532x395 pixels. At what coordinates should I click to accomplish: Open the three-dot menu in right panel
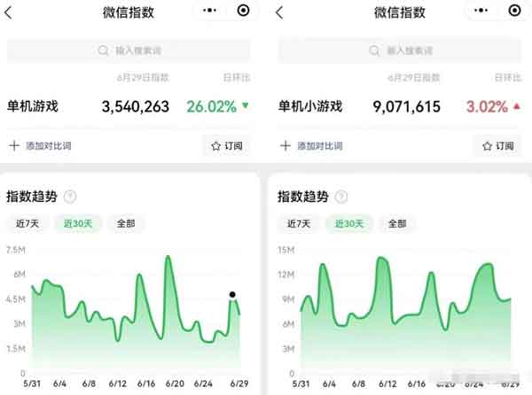481,11
